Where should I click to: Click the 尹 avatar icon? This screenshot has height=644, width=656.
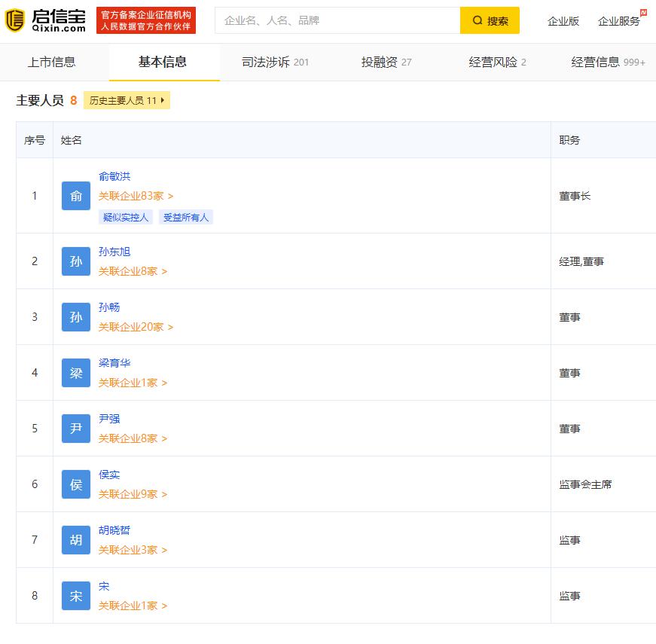(x=76, y=429)
